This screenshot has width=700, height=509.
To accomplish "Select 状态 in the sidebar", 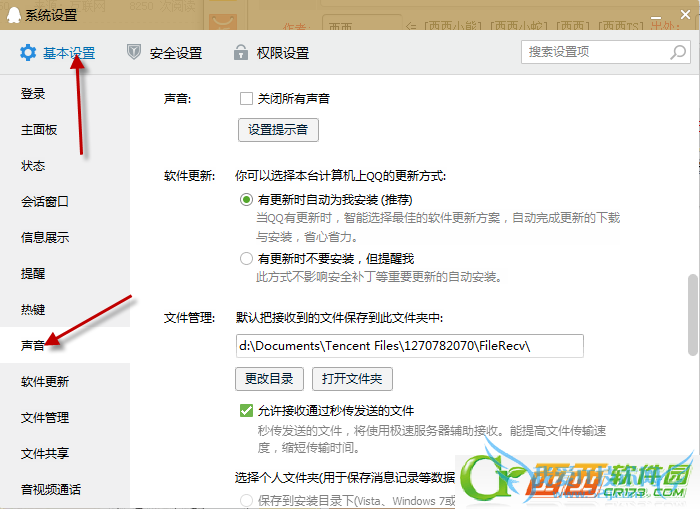I will (x=33, y=166).
